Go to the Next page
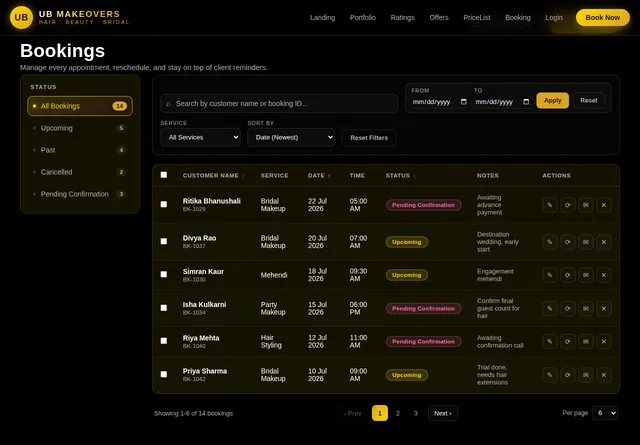The height and width of the screenshot is (445, 640). (x=442, y=413)
